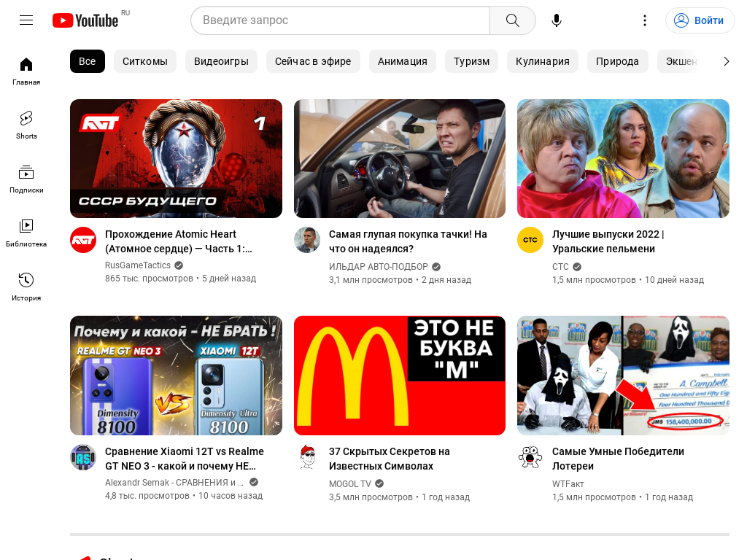Open Библиотека in the sidebar

point(26,233)
